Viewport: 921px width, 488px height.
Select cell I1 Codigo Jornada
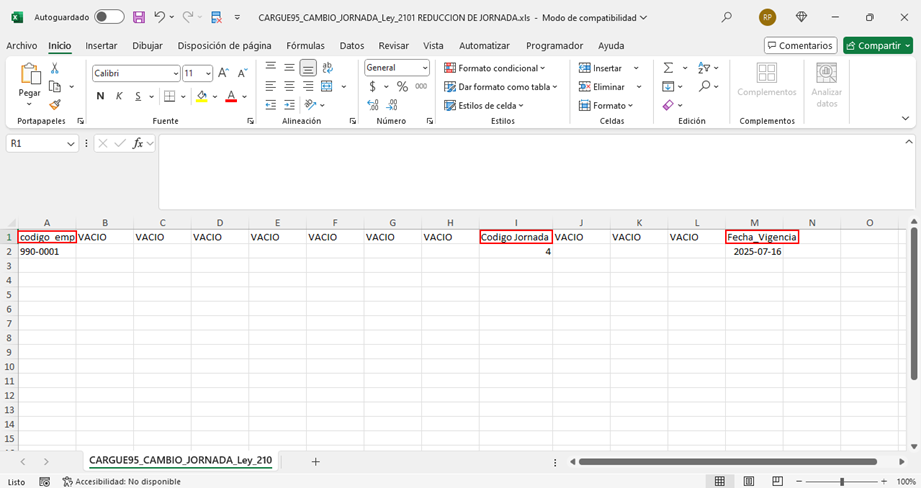click(x=515, y=237)
